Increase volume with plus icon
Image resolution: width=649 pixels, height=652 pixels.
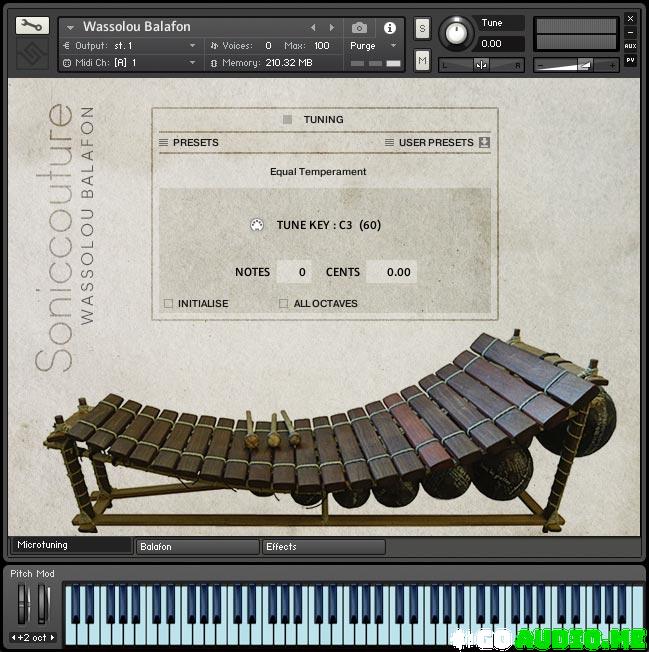click(x=612, y=66)
